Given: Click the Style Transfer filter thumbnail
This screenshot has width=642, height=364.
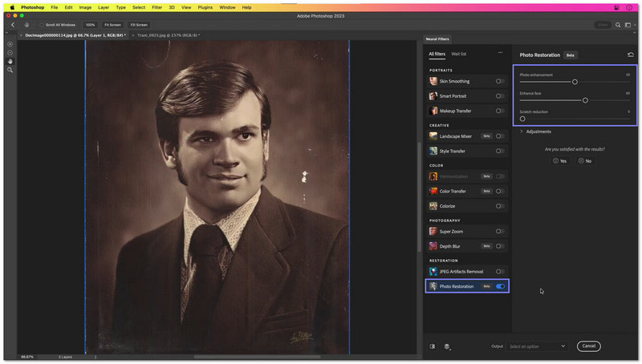Looking at the screenshot, I should point(433,151).
